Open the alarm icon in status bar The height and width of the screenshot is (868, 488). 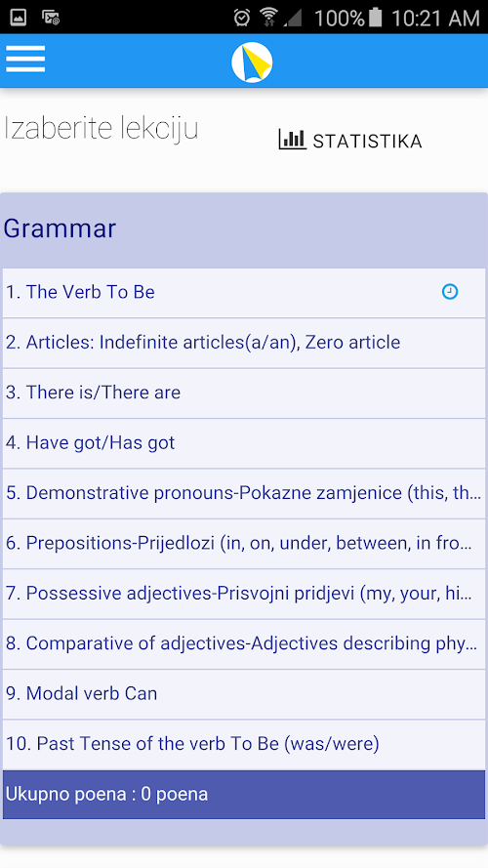pos(242,18)
